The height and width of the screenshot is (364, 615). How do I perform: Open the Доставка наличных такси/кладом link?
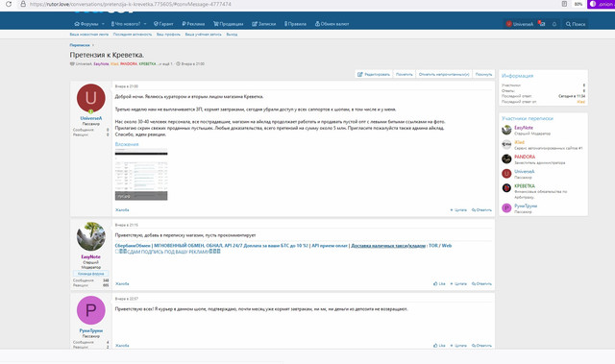(388, 246)
